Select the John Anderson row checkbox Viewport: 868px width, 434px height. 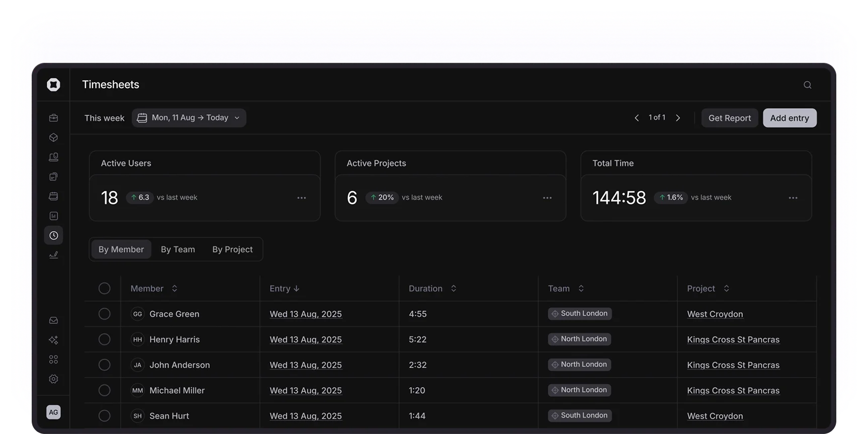104,365
